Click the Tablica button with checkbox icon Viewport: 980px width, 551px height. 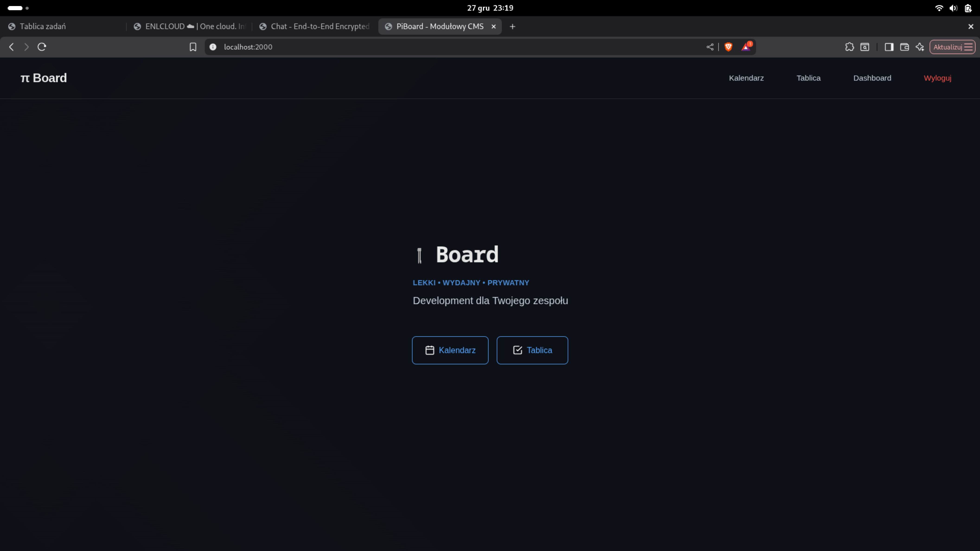point(532,350)
